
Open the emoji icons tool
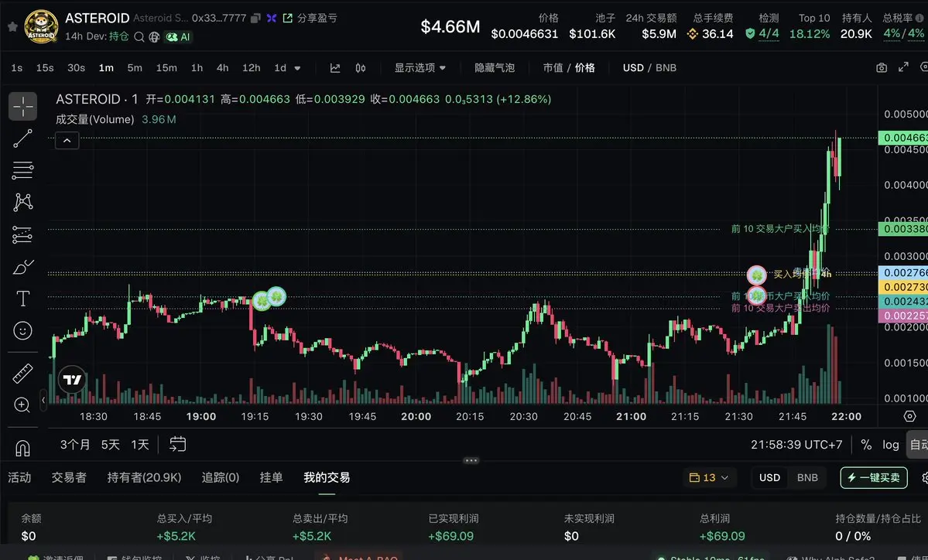23,330
